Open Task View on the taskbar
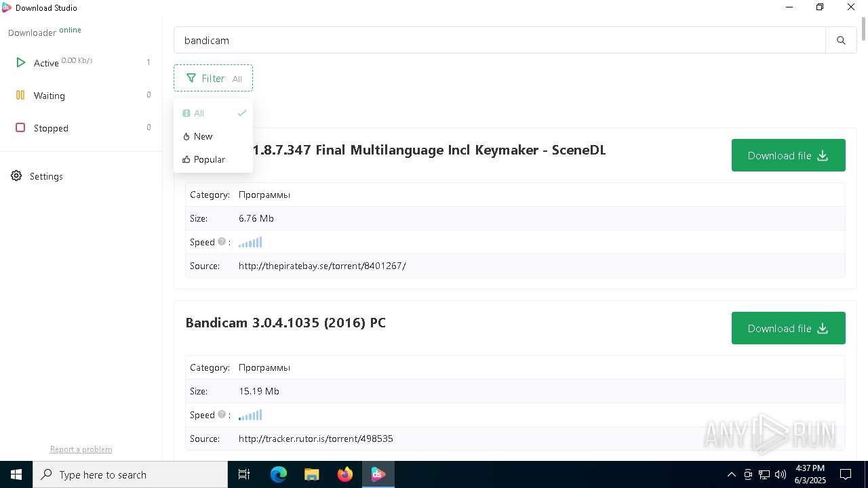The image size is (868, 488). (244, 474)
